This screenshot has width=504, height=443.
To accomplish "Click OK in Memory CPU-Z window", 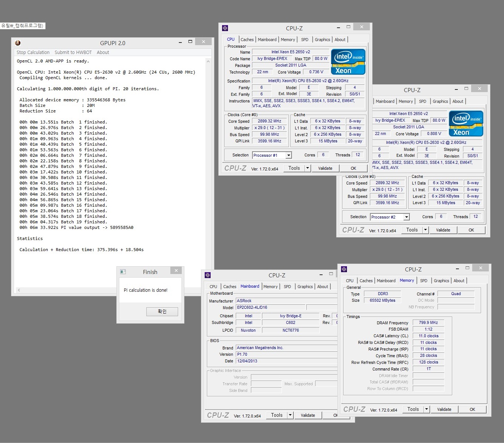I will [x=472, y=409].
